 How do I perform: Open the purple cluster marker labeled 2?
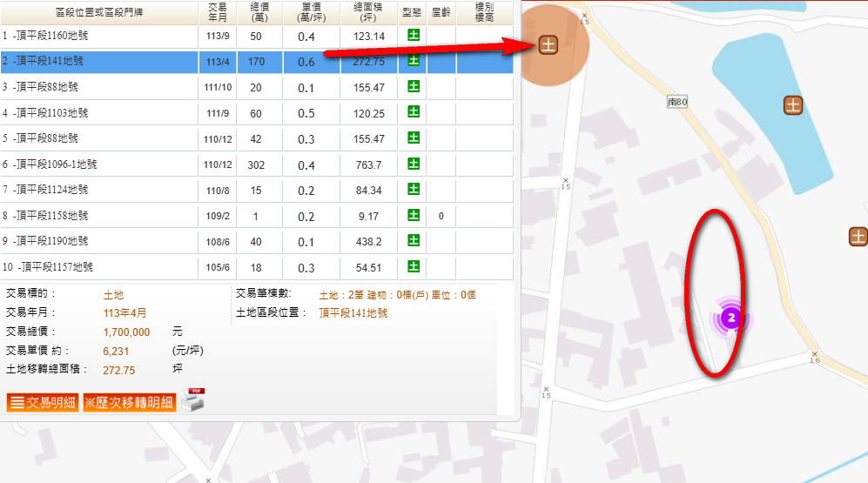[x=732, y=319]
